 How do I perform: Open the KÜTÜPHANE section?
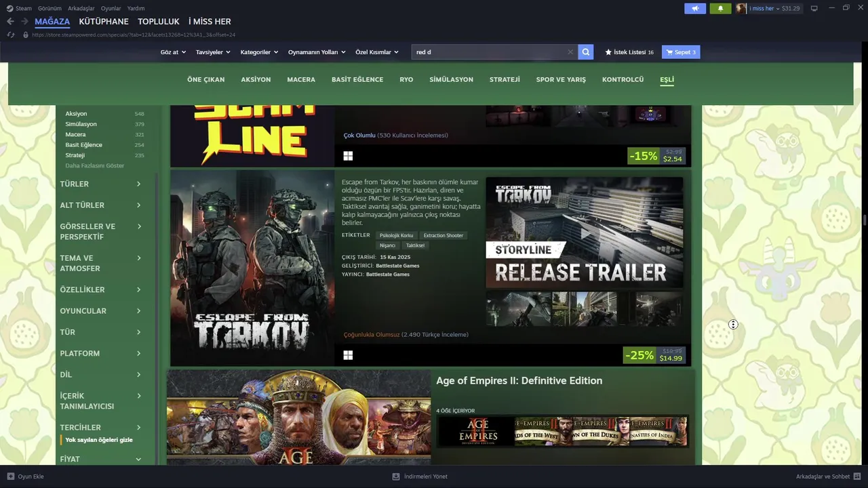[x=104, y=22]
